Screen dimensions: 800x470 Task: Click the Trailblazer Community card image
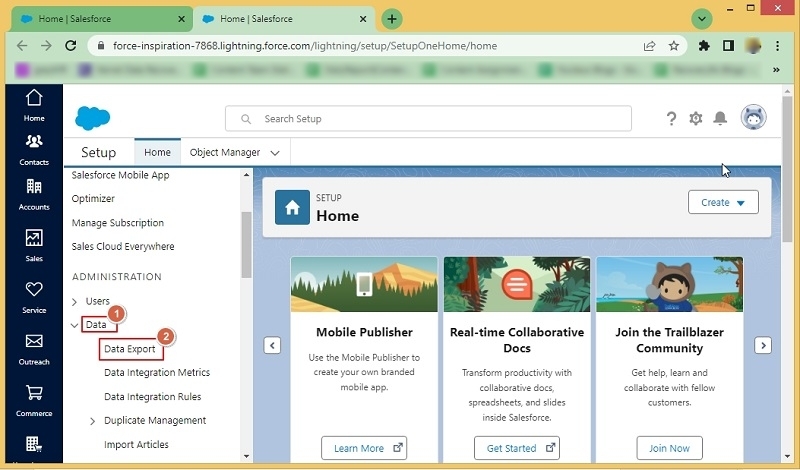click(669, 284)
